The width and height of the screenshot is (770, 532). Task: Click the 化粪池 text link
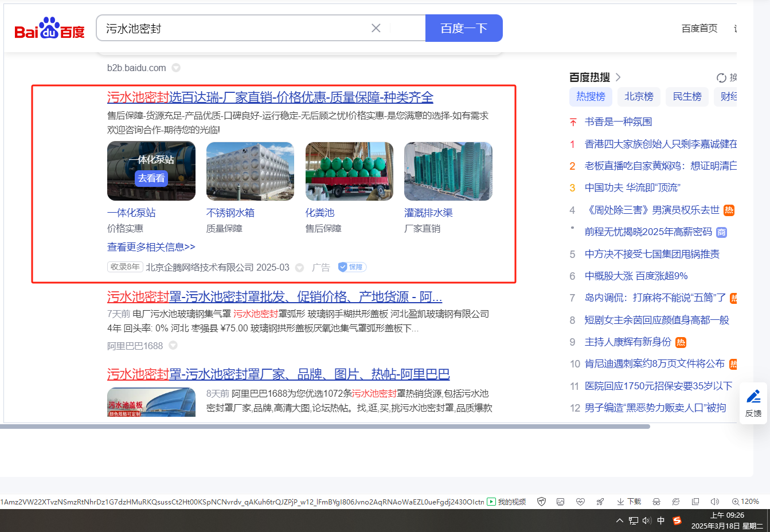point(320,213)
